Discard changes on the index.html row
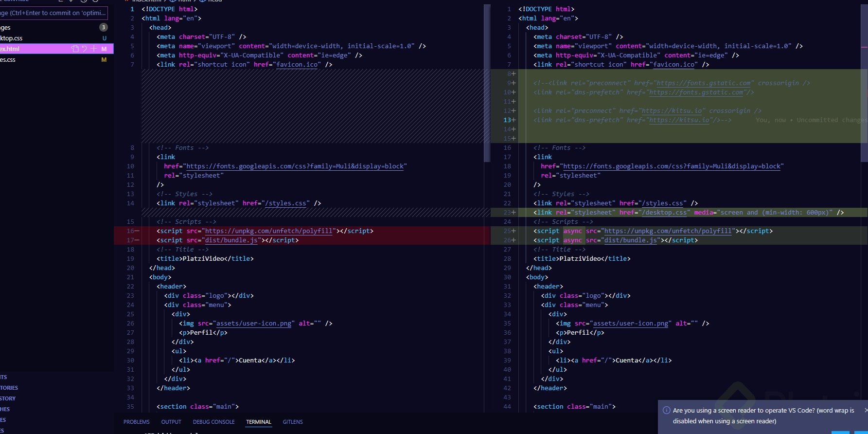The height and width of the screenshot is (434, 868). [x=84, y=49]
